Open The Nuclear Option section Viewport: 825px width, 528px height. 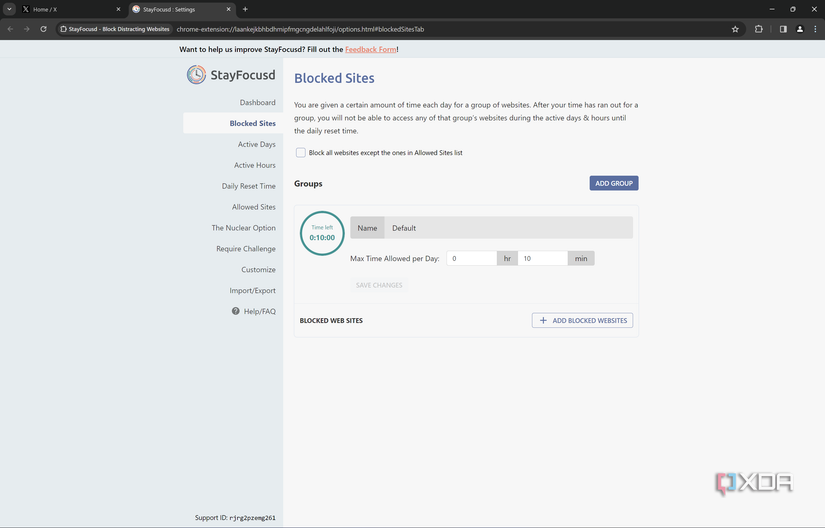pyautogui.click(x=244, y=228)
